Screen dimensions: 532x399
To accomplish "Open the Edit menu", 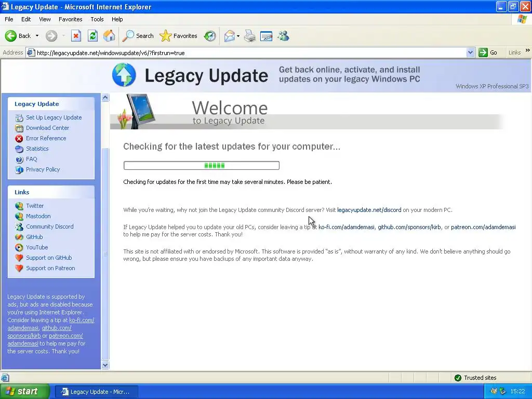I will click(26, 19).
